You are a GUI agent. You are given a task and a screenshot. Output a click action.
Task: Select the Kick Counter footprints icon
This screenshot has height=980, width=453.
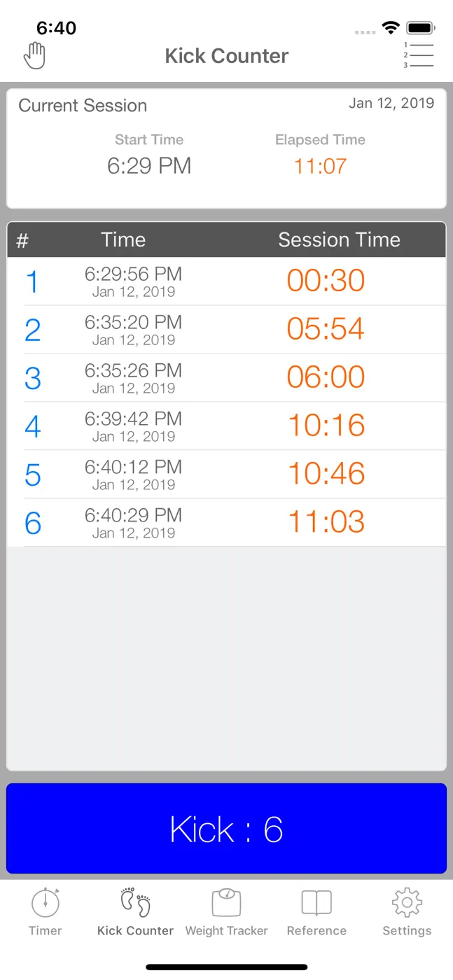coord(136,903)
